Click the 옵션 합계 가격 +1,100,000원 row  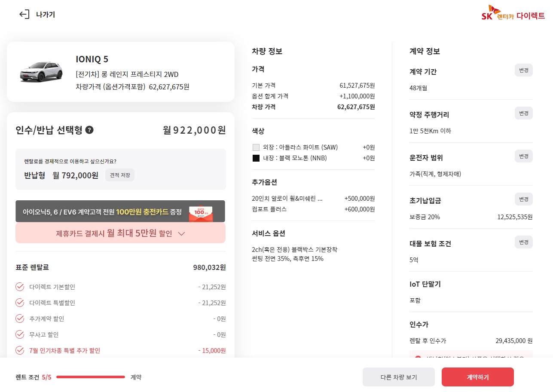[313, 96]
